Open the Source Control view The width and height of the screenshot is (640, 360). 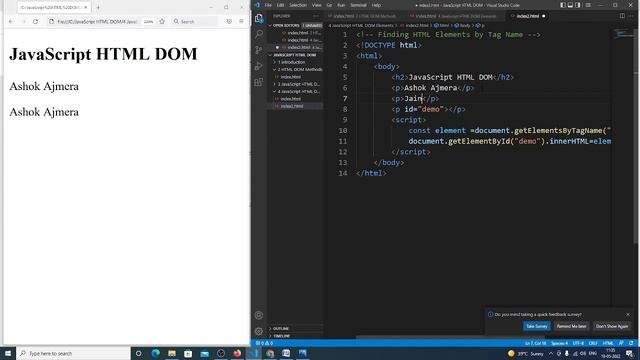coord(259,50)
